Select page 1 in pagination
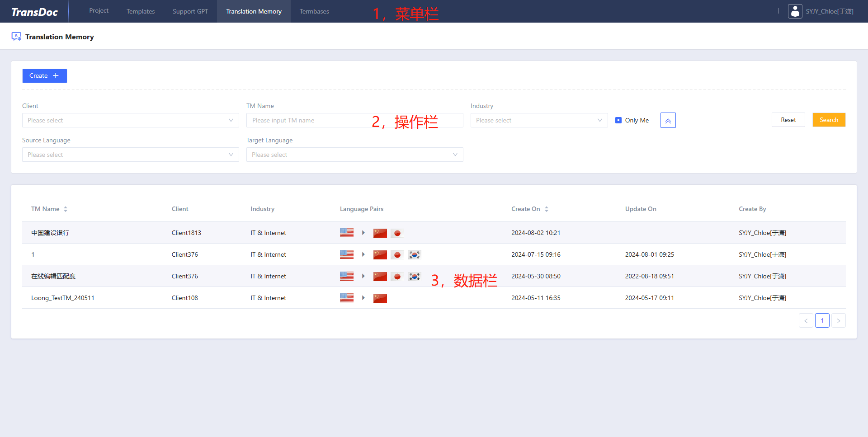 pyautogui.click(x=822, y=320)
